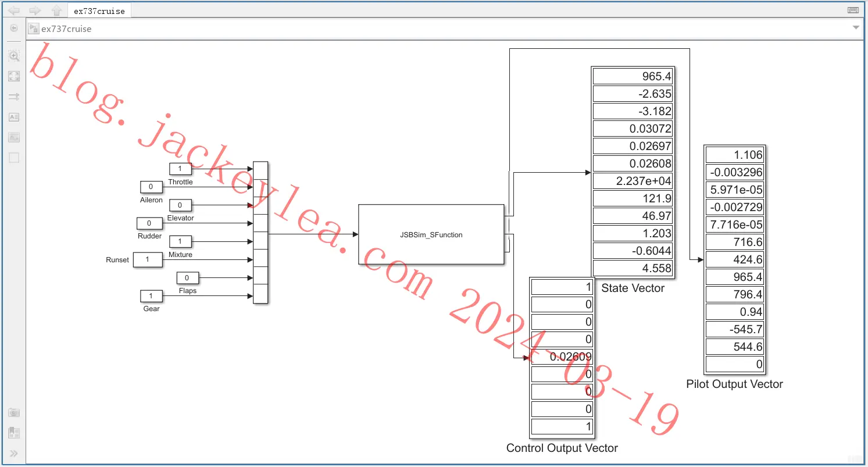Image resolution: width=868 pixels, height=467 pixels.
Task: Select the Runset constant block
Action: tap(148, 259)
